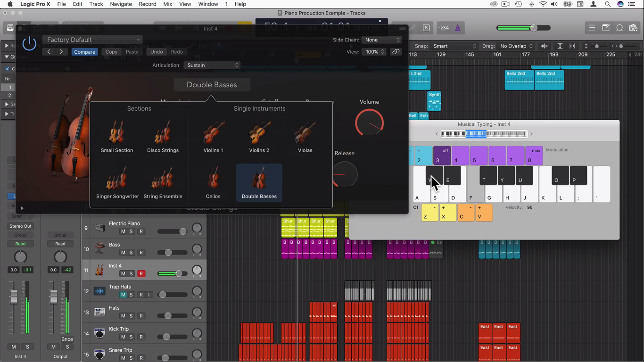The height and width of the screenshot is (362, 644).
Task: Open the Loop Browser icon
Action: [620, 28]
